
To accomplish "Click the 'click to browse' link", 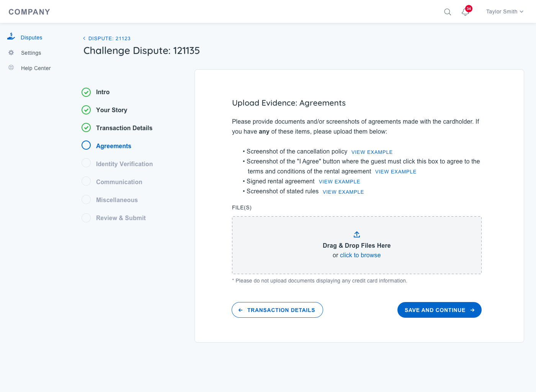I will click(360, 255).
